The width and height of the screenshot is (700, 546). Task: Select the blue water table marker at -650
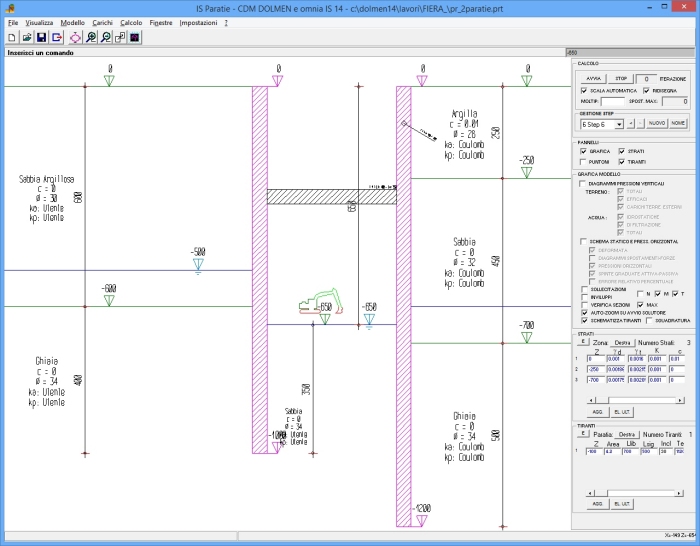pyautogui.click(x=369, y=321)
